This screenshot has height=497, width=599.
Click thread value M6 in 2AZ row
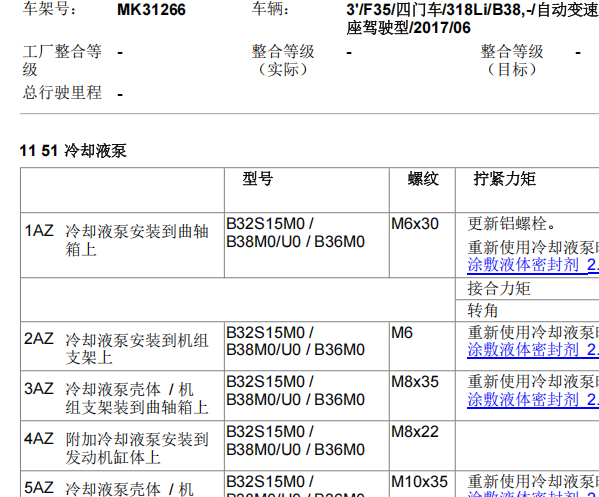tap(402, 333)
